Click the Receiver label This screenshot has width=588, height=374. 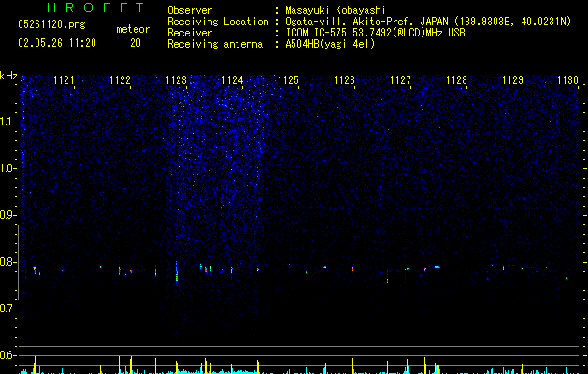pyautogui.click(x=190, y=33)
